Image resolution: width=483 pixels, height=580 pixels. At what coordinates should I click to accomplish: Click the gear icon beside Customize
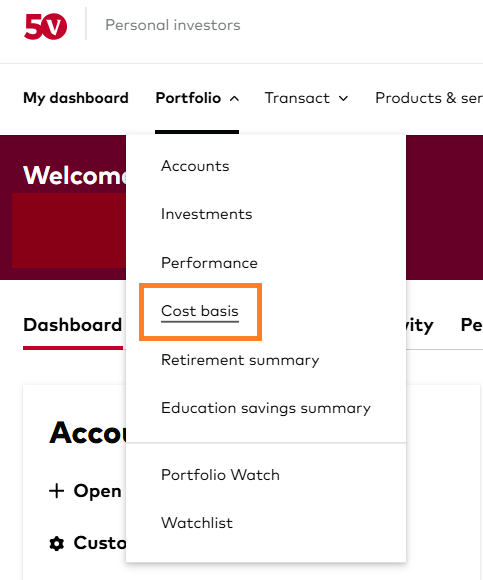57,543
